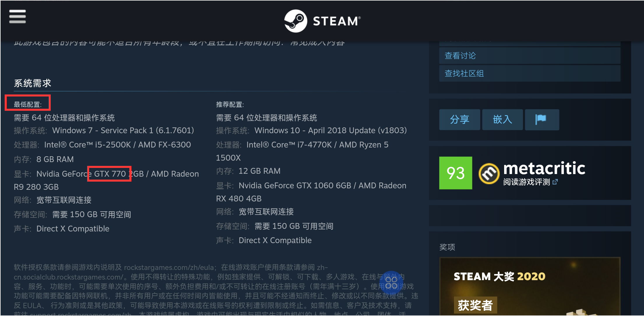The height and width of the screenshot is (316, 644).
Task: Click the external link icon beside 阅读游戏评测
Action: point(555,182)
